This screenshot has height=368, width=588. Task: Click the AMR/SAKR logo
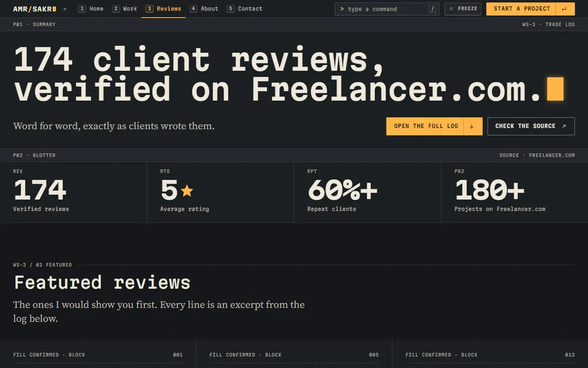click(x=34, y=9)
